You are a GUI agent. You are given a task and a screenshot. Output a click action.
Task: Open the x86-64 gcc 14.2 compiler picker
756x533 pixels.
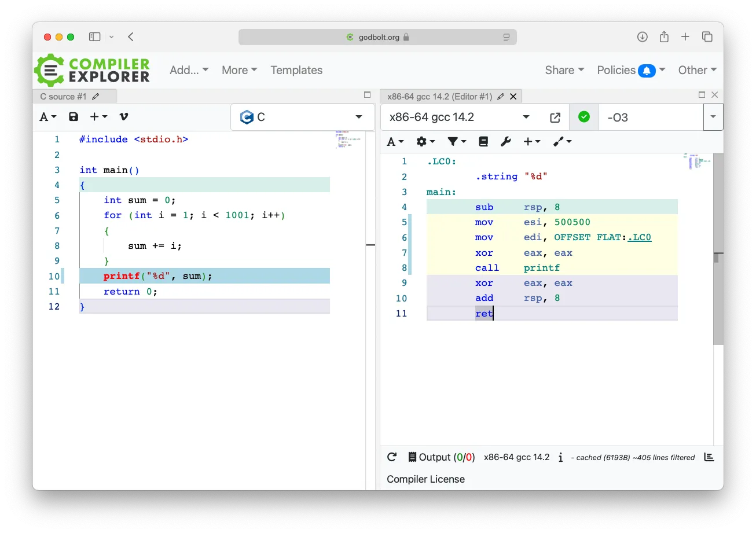pos(460,117)
